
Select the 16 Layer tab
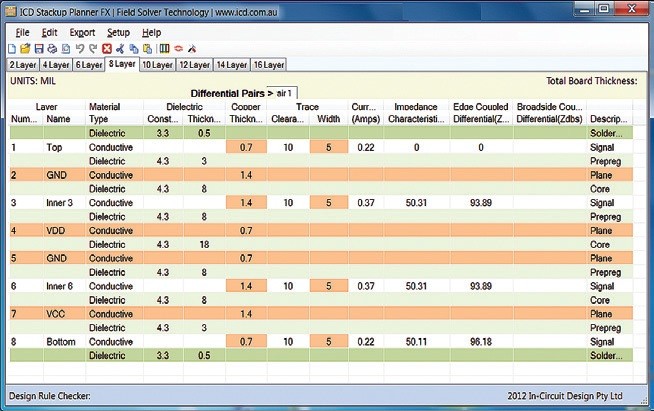tap(269, 65)
